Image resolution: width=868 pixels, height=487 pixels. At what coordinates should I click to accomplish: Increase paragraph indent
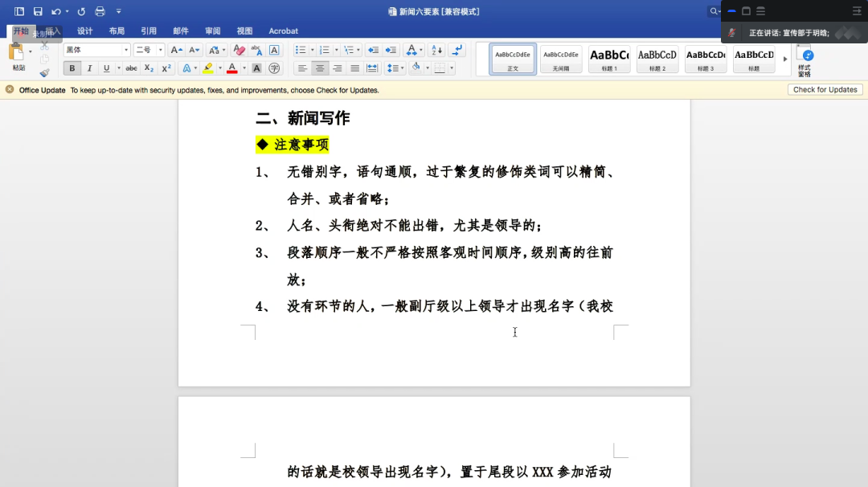pos(391,50)
